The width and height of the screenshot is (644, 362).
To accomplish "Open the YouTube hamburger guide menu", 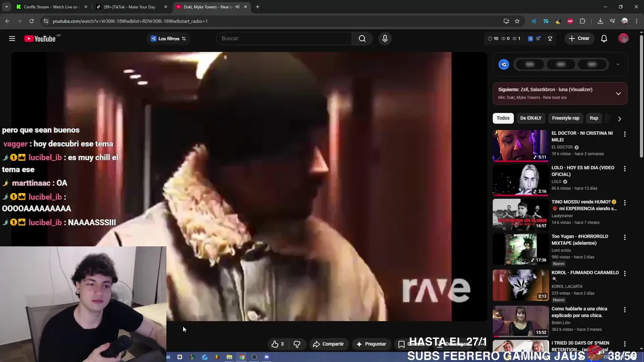I will point(12,39).
